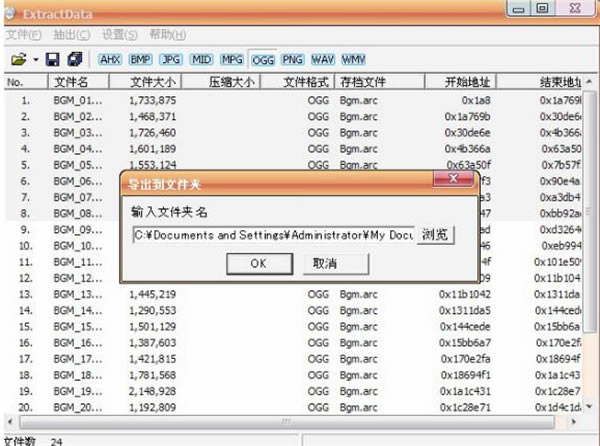This screenshot has width=600, height=446.
Task: Maximize the ExtractData window
Action: pyautogui.click(x=542, y=8)
